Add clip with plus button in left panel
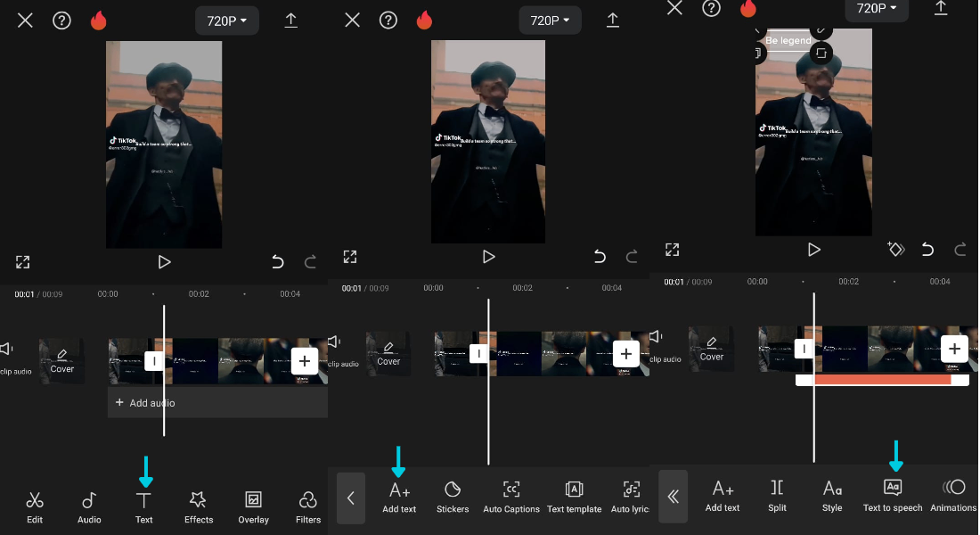 coord(305,361)
